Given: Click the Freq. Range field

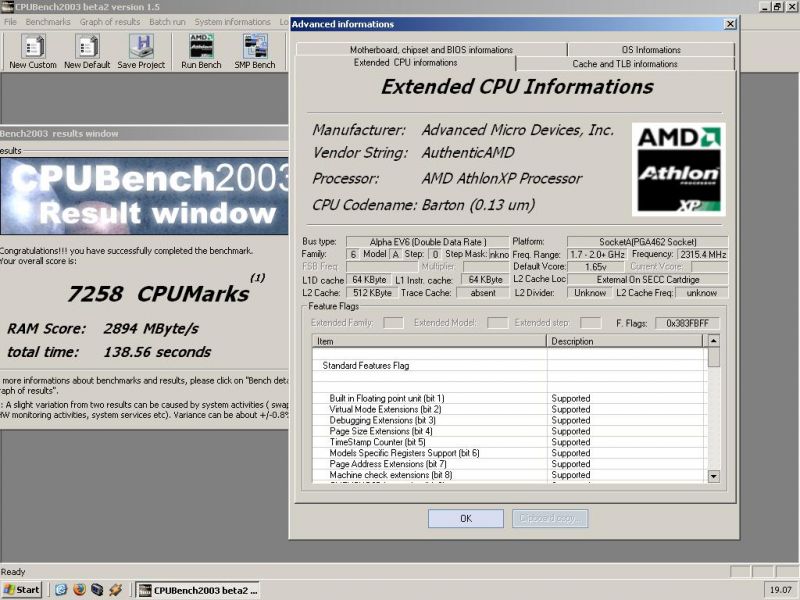Looking at the screenshot, I should tap(596, 254).
